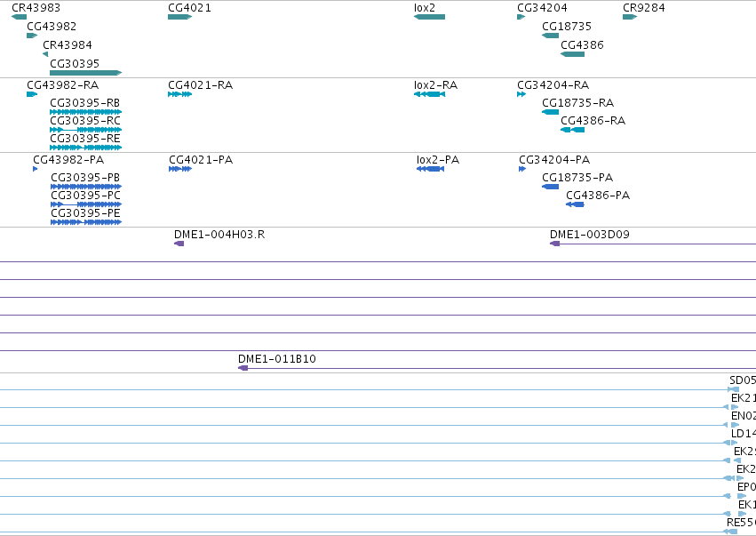Select the DME1-011B10 feature label
The image size is (756, 536).
[x=277, y=359]
